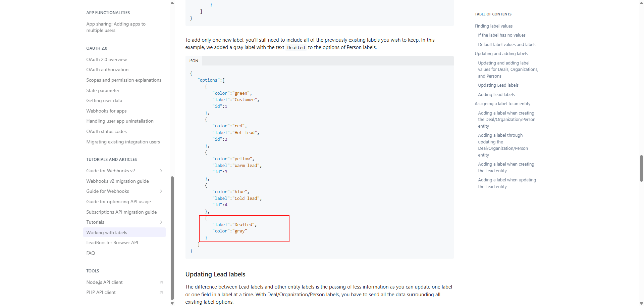Image resolution: width=644 pixels, height=306 pixels.
Task: Click the page scrollbar thumb
Action: [x=641, y=168]
